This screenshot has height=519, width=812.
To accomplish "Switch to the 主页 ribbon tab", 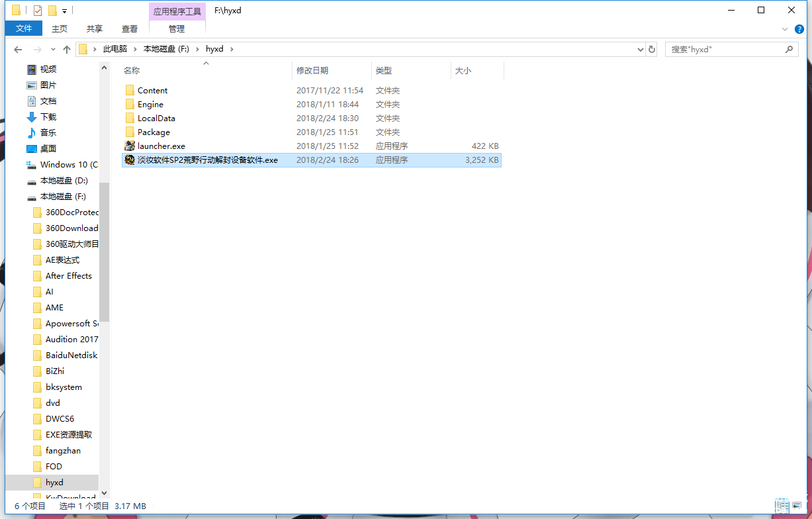I will [60, 28].
